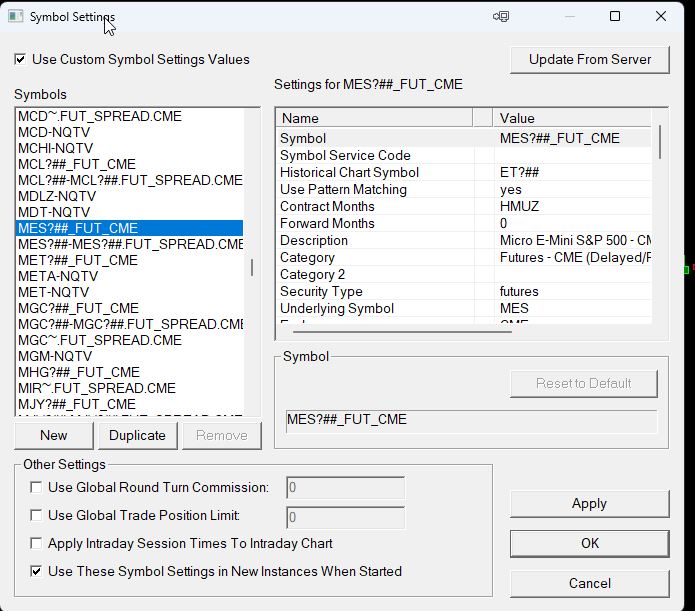Click the Symbols list vertical scrollbar thumb
695x611 pixels.
(252, 267)
